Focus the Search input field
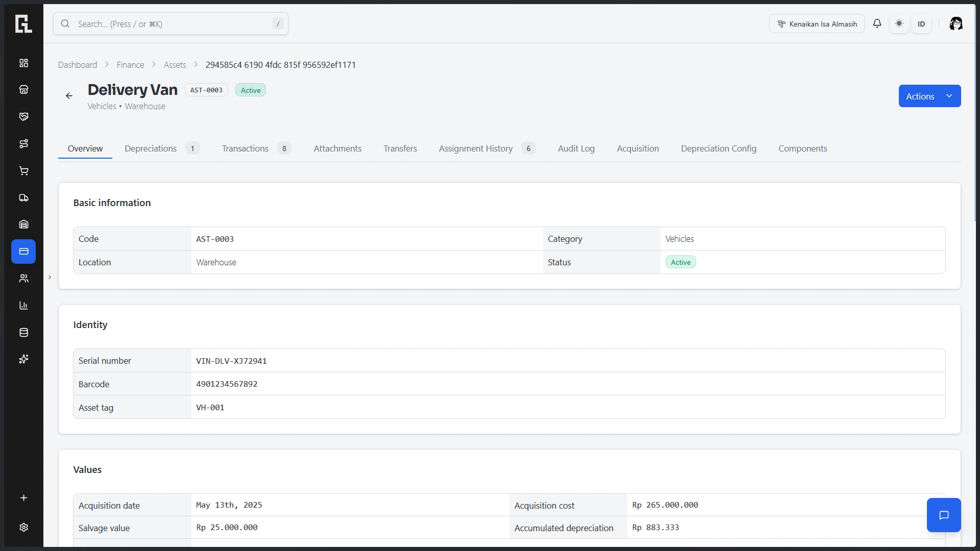 coord(170,23)
